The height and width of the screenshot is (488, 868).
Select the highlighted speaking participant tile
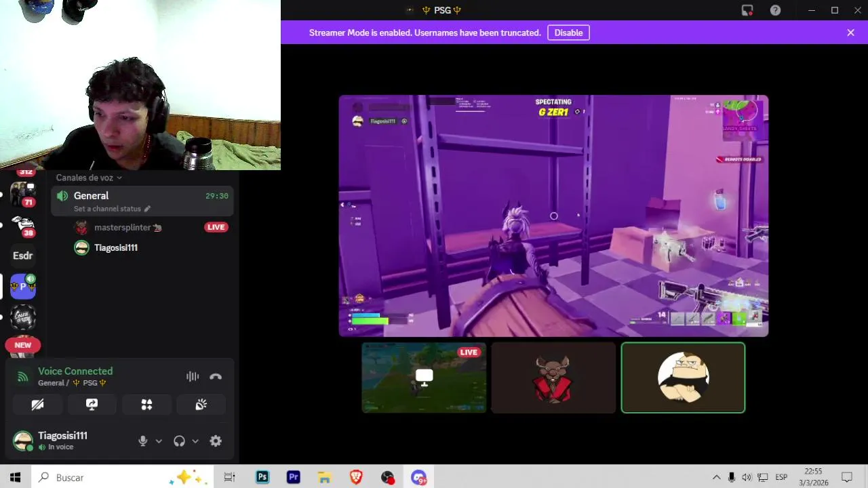[x=683, y=378]
